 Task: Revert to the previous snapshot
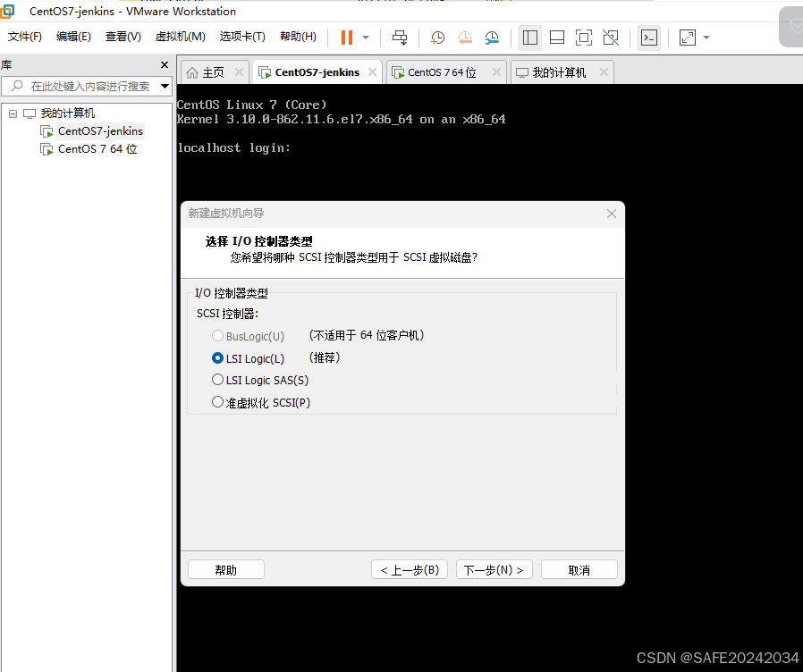point(464,38)
